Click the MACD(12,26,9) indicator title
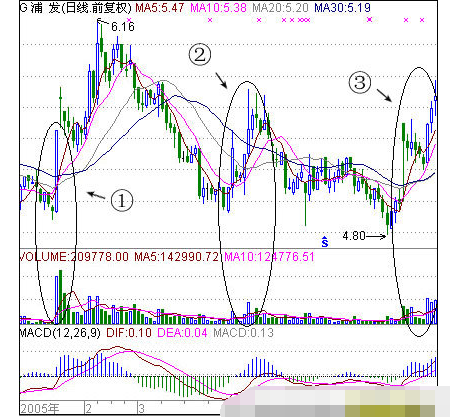Viewport: 457px width, 417px height. tap(60, 333)
